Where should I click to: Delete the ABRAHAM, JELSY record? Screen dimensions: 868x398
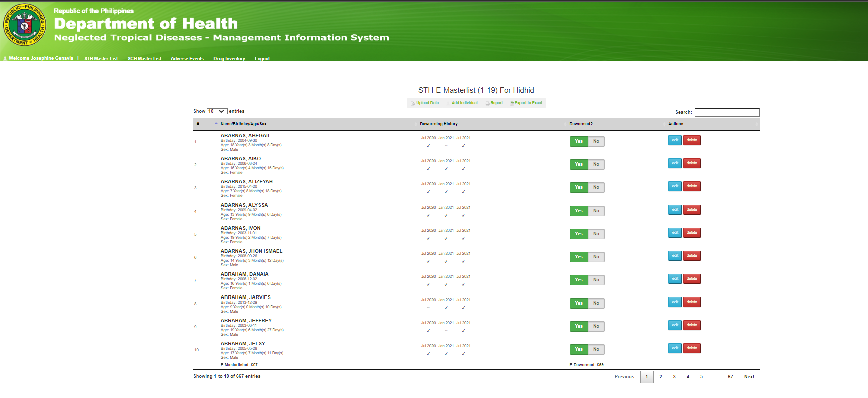click(692, 348)
